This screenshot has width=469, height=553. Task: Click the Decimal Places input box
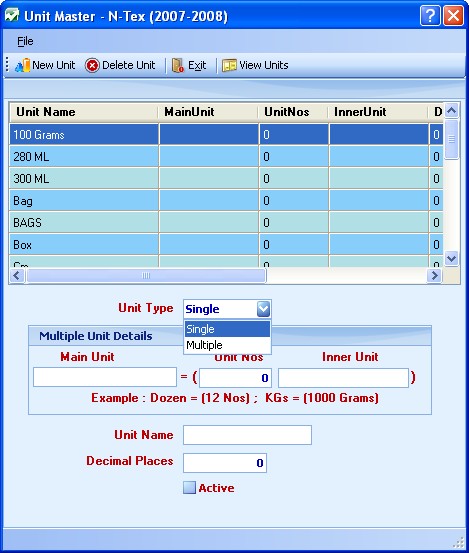click(x=225, y=463)
